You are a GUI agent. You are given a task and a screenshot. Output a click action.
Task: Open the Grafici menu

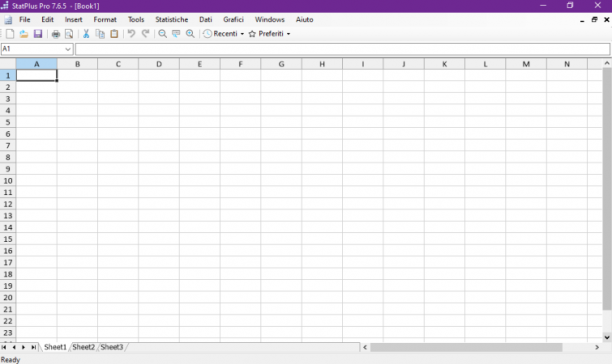tap(233, 20)
